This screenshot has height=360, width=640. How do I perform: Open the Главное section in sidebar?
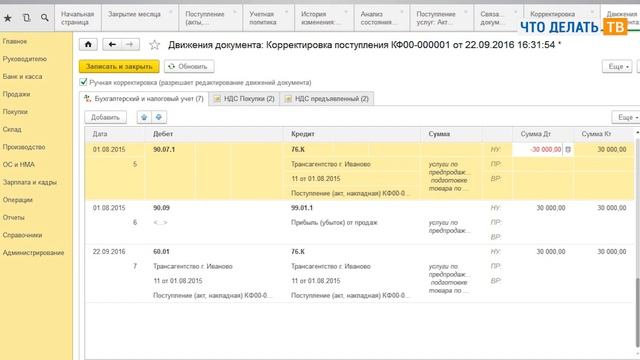click(x=15, y=41)
